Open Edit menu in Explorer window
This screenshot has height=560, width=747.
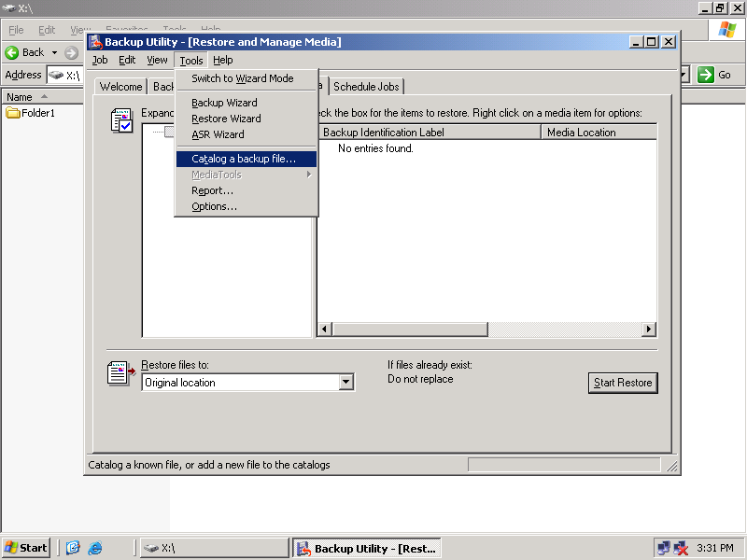47,30
